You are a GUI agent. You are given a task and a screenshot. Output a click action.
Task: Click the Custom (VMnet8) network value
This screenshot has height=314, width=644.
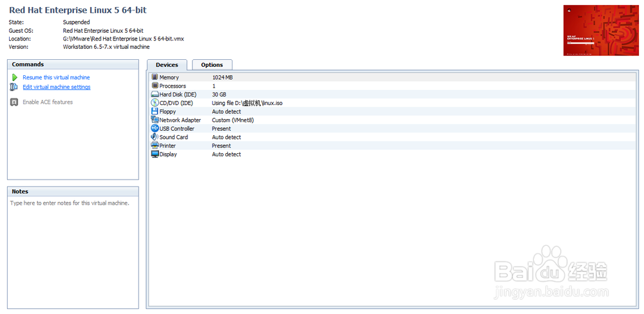click(x=233, y=120)
